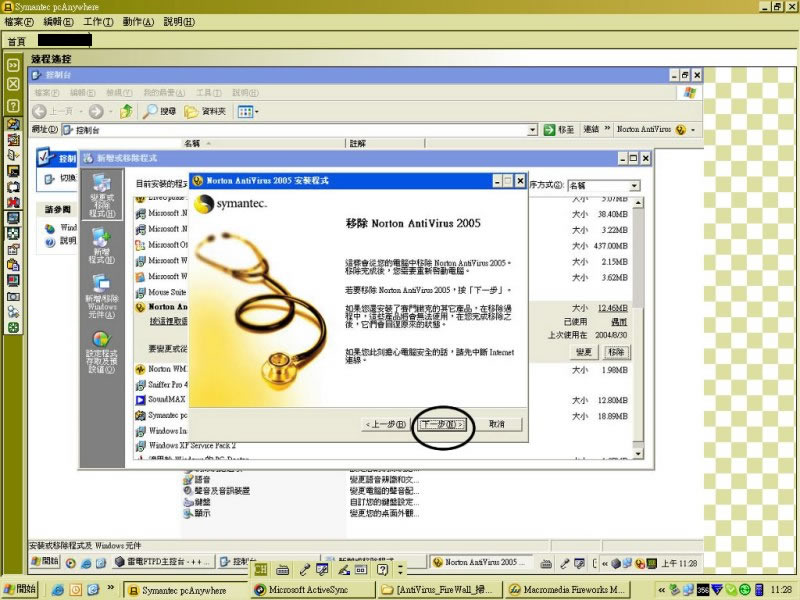The width and height of the screenshot is (800, 600).
Task: Click the blue downward triangle icon in local tray
Action: [717, 590]
